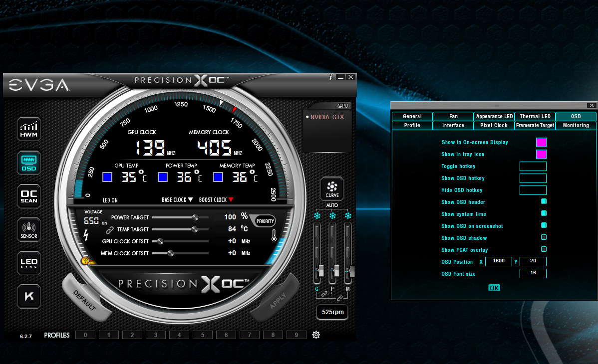The height and width of the screenshot is (364, 598).
Task: Select profile slot 0
Action: pyautogui.click(x=85, y=335)
